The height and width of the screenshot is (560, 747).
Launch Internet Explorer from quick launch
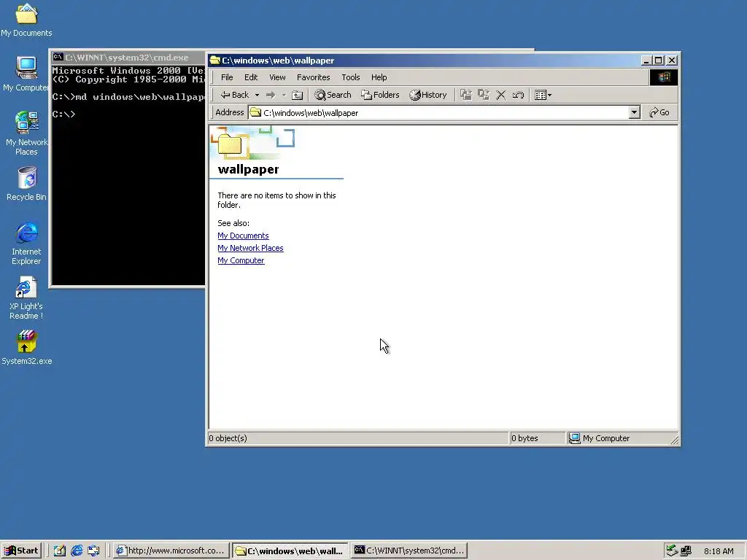(77, 551)
